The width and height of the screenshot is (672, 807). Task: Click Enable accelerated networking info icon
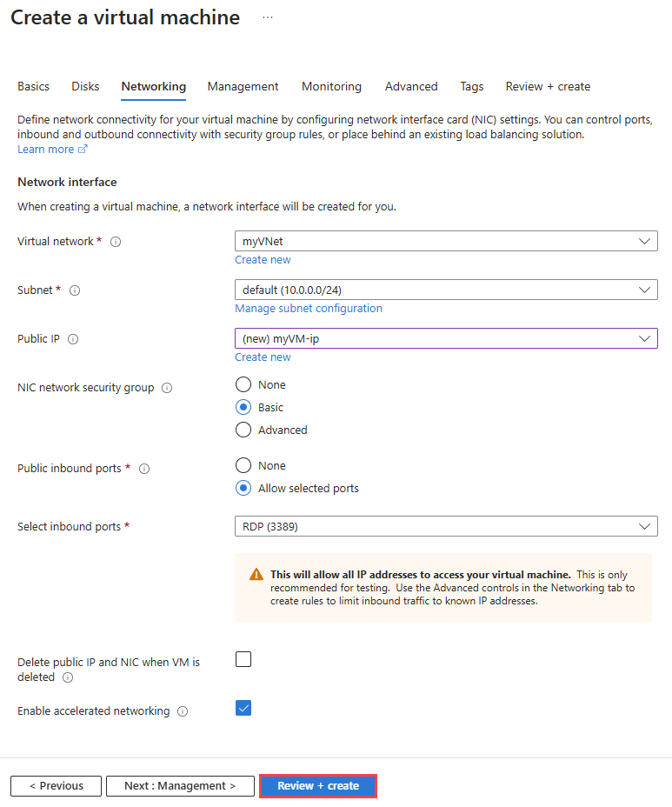pos(183,711)
